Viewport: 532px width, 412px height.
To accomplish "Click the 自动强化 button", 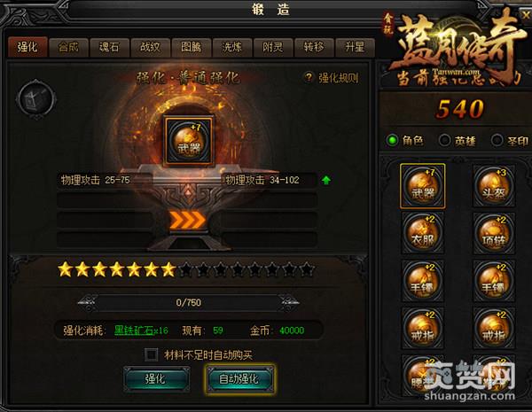I will click(240, 378).
